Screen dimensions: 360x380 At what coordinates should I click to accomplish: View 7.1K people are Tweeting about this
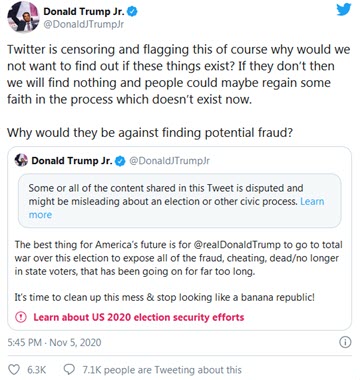(162, 370)
